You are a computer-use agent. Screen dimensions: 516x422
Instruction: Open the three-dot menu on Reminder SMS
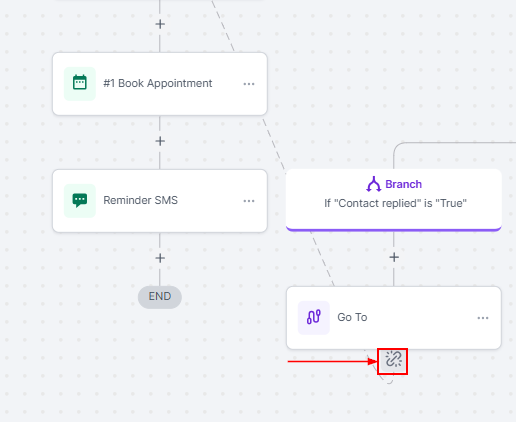(249, 201)
